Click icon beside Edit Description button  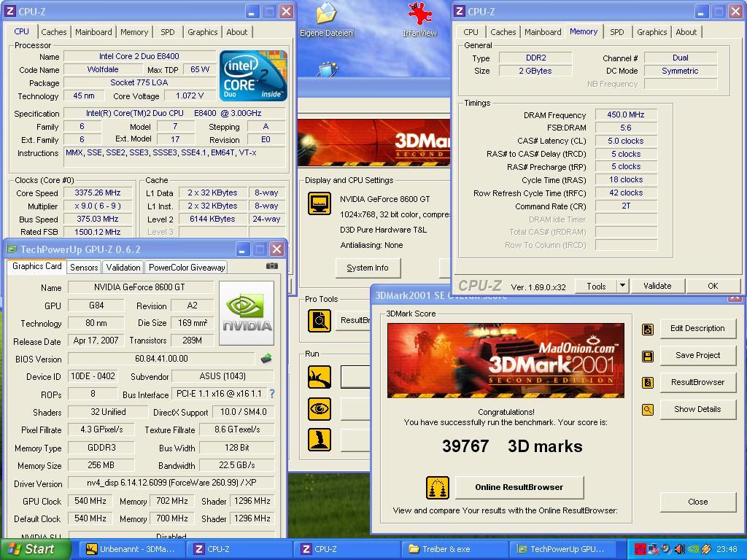coord(648,329)
